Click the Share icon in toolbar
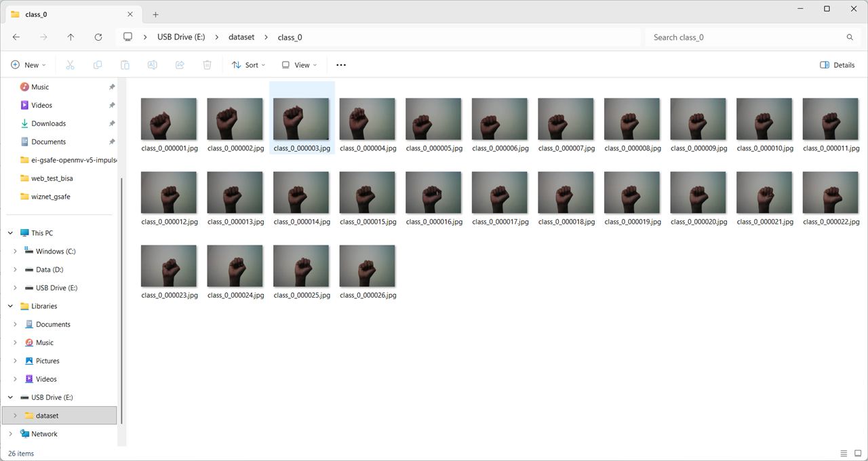 pyautogui.click(x=180, y=65)
